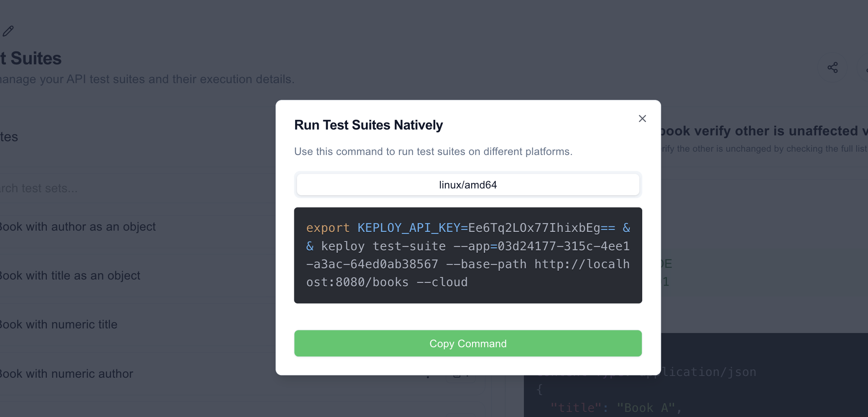This screenshot has width=868, height=417.
Task: Select 'Book with numeric title' test set
Action: point(59,325)
